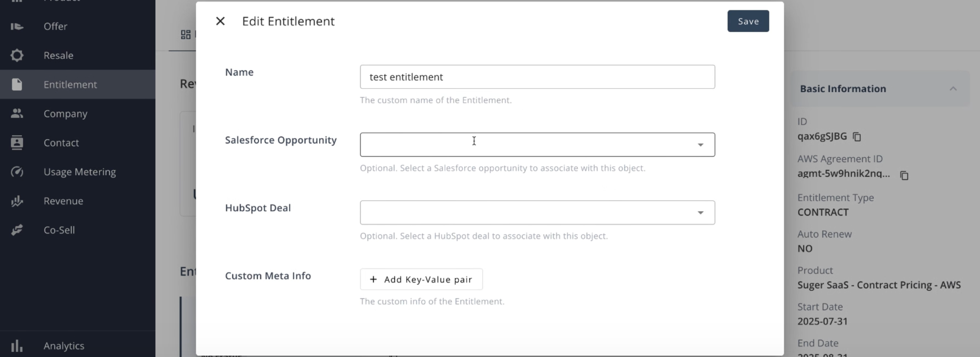Click the Contact card icon

(17, 143)
